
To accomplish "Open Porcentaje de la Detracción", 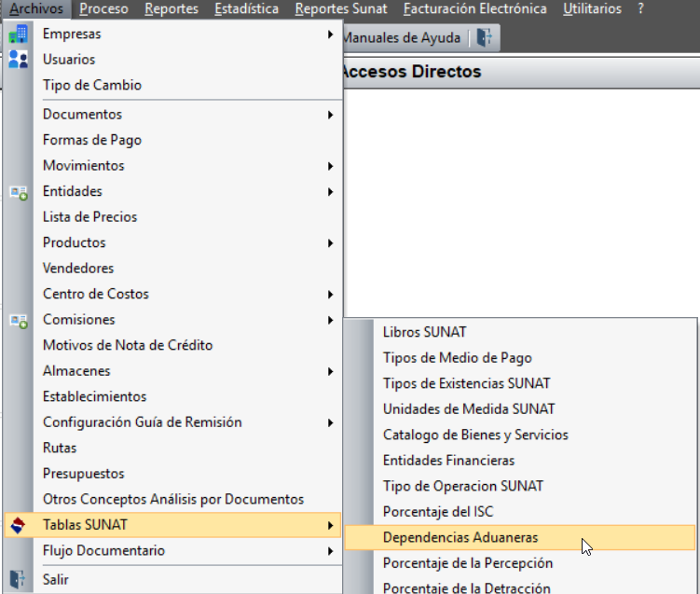I will point(520,587).
